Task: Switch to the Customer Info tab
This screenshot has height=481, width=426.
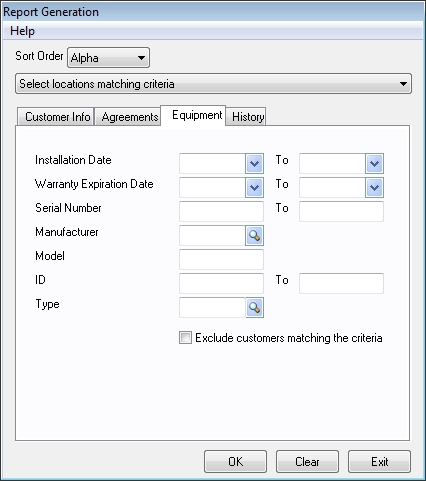Action: 56,117
